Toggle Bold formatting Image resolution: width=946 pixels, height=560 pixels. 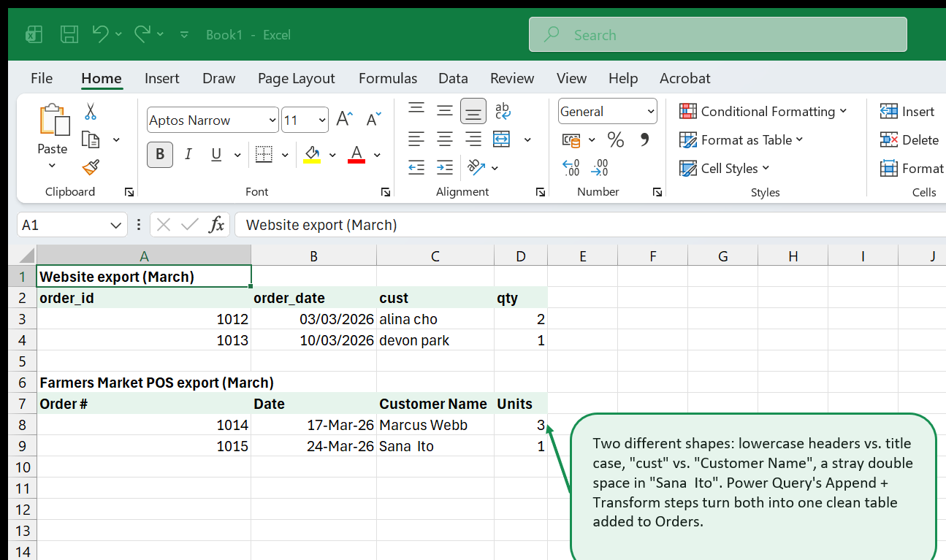coord(160,154)
